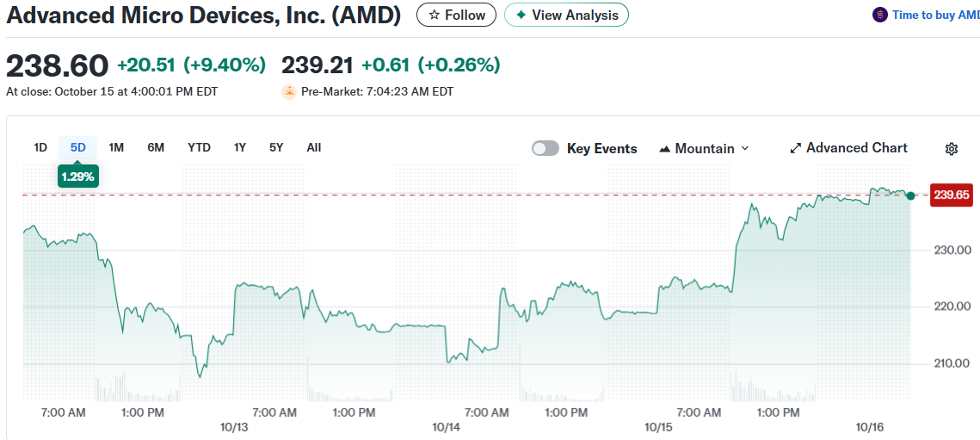This screenshot has width=980, height=440.
Task: Choose the YTD range tab
Action: (x=199, y=147)
